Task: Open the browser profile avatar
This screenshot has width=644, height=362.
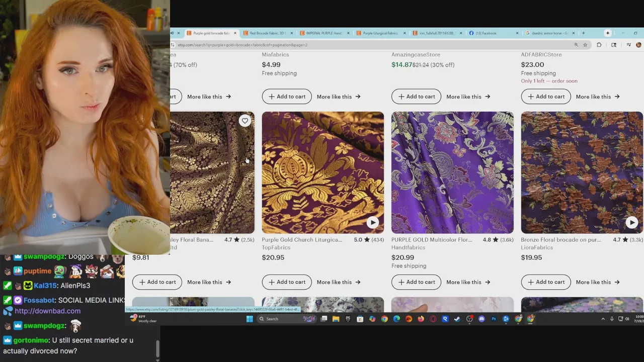Action: [x=638, y=45]
